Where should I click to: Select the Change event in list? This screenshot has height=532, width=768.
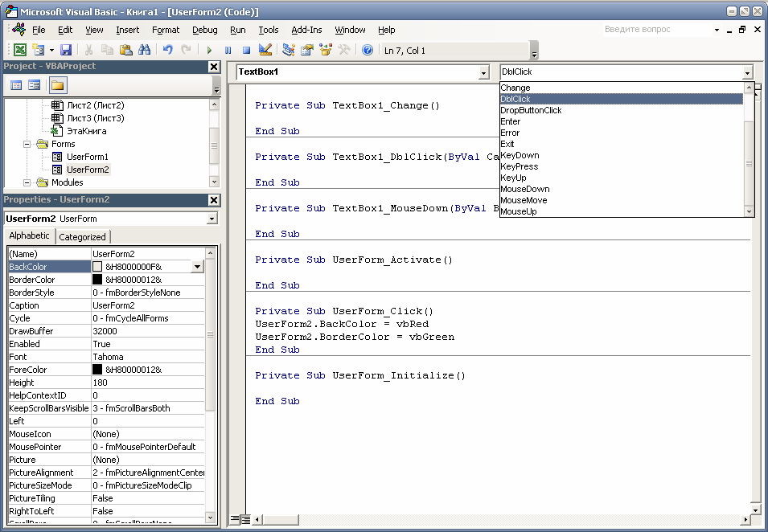[x=621, y=88]
